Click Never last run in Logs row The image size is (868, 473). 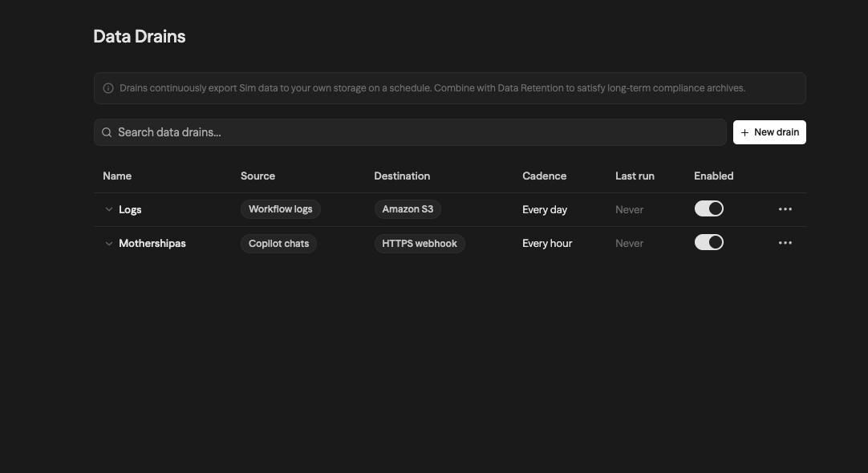coord(630,210)
